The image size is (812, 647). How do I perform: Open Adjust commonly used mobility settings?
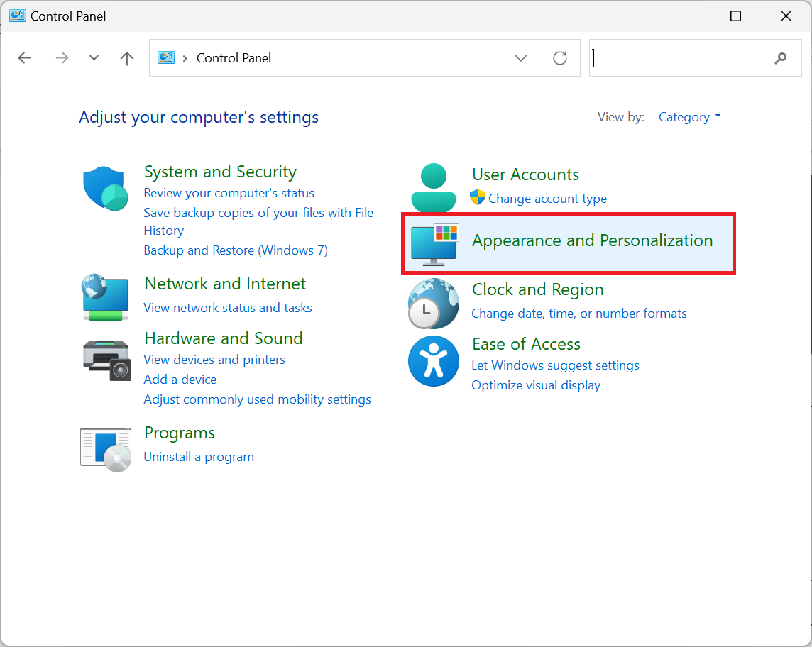[258, 399]
